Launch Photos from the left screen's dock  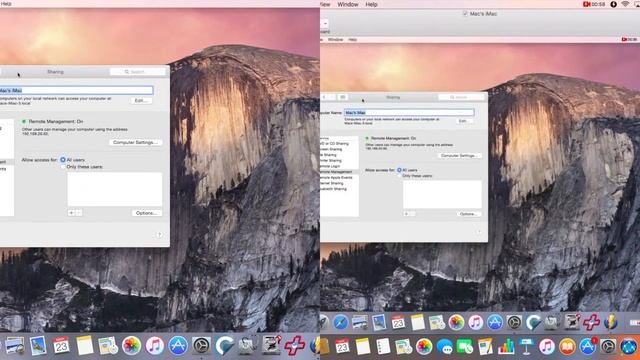[131, 345]
